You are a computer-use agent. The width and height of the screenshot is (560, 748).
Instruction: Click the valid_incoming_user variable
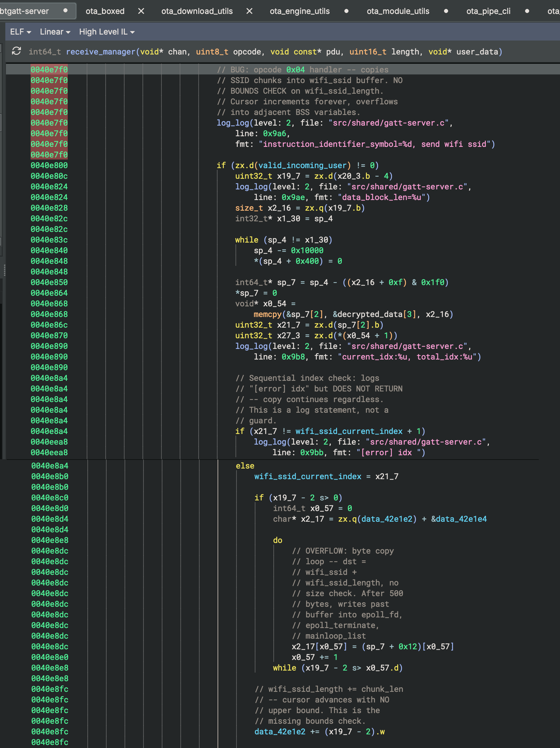tap(303, 165)
